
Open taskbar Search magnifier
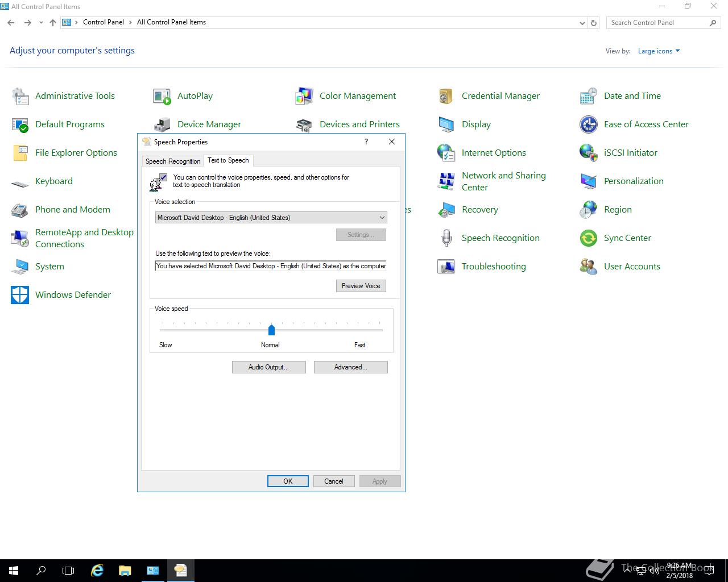(x=41, y=571)
